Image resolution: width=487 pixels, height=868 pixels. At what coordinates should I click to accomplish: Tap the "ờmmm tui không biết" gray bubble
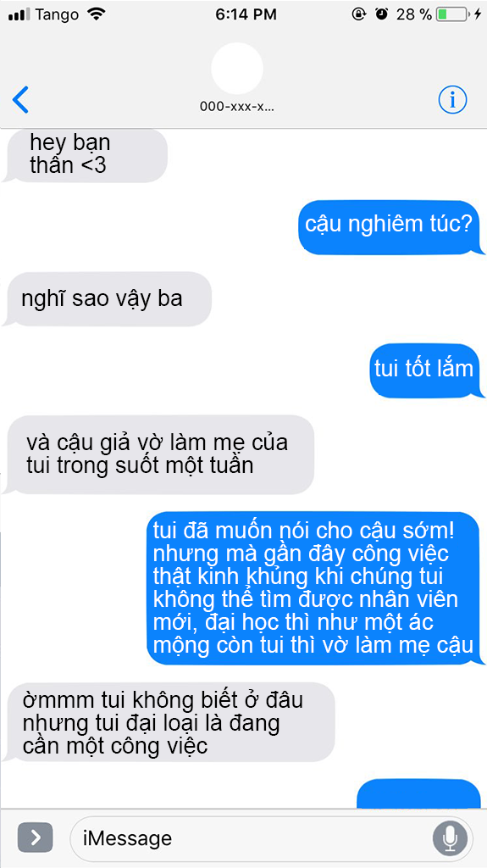(x=169, y=722)
